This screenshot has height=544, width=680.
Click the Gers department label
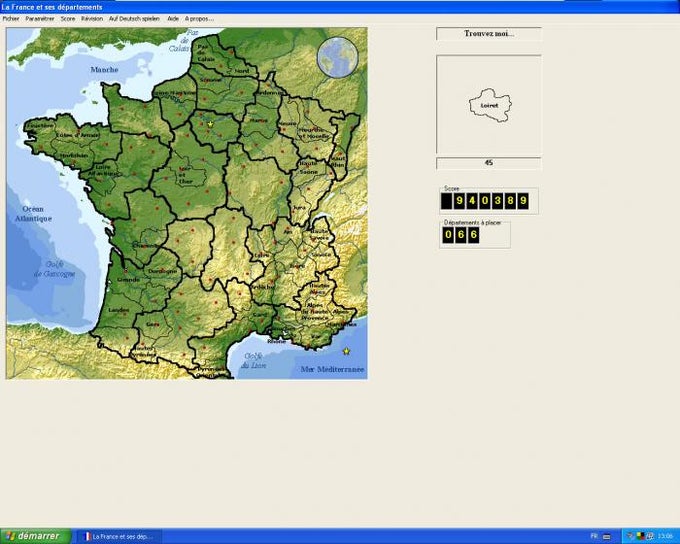point(153,324)
